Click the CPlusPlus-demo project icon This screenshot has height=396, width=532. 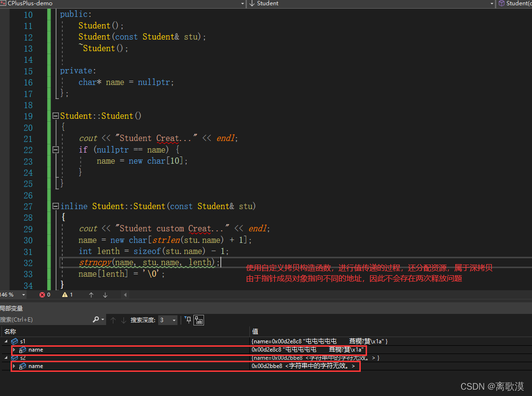click(x=3, y=3)
